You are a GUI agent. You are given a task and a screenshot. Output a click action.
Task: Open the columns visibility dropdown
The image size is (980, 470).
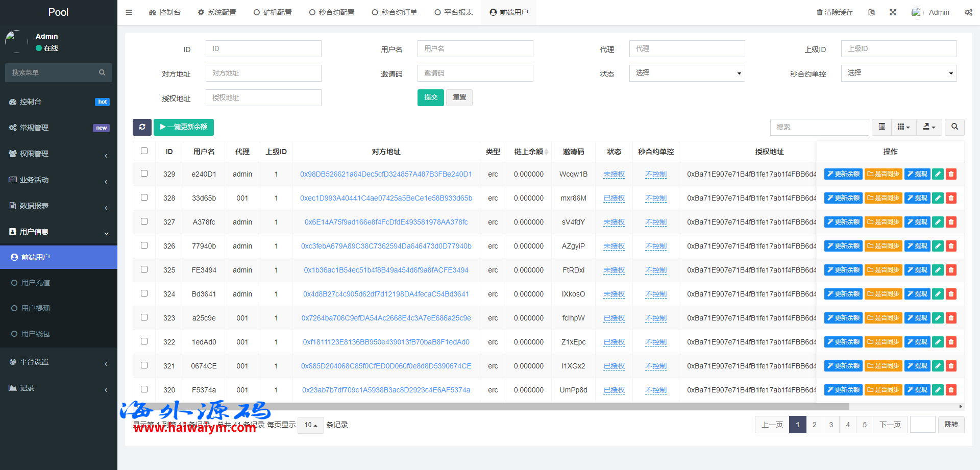(x=903, y=127)
